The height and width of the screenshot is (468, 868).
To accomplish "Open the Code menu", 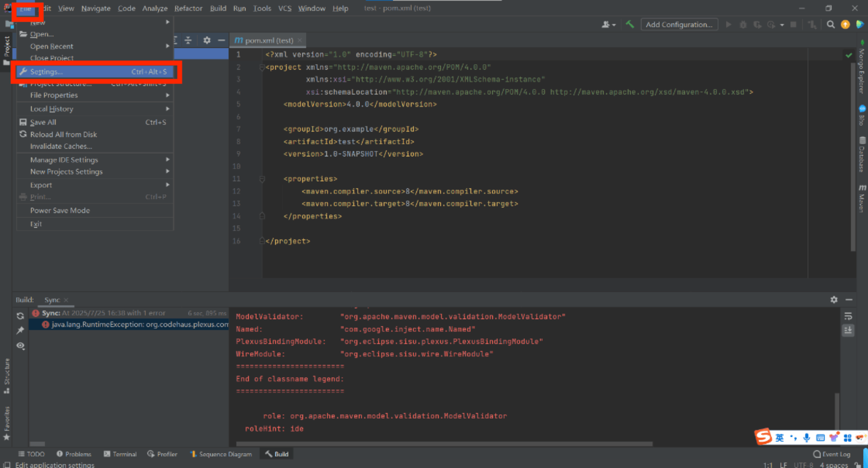I will (x=127, y=8).
